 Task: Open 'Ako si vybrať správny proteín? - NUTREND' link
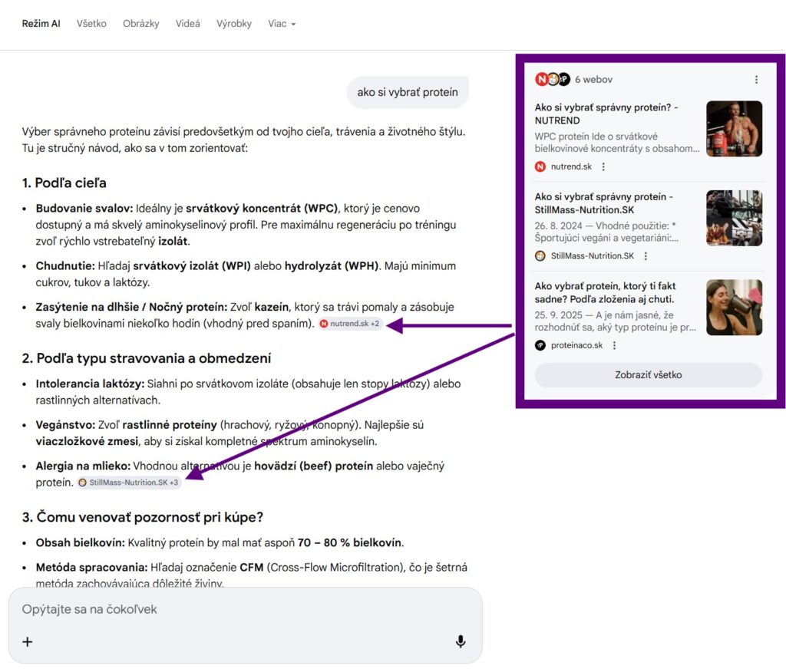[606, 114]
